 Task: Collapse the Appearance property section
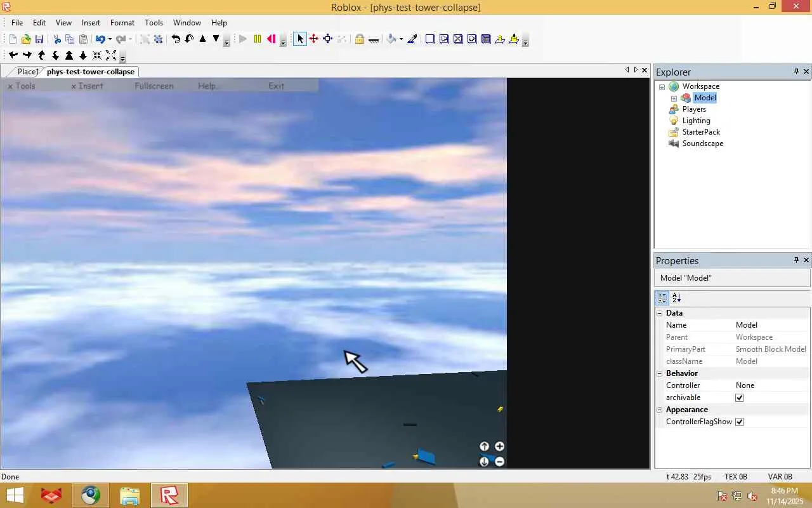pyautogui.click(x=659, y=410)
